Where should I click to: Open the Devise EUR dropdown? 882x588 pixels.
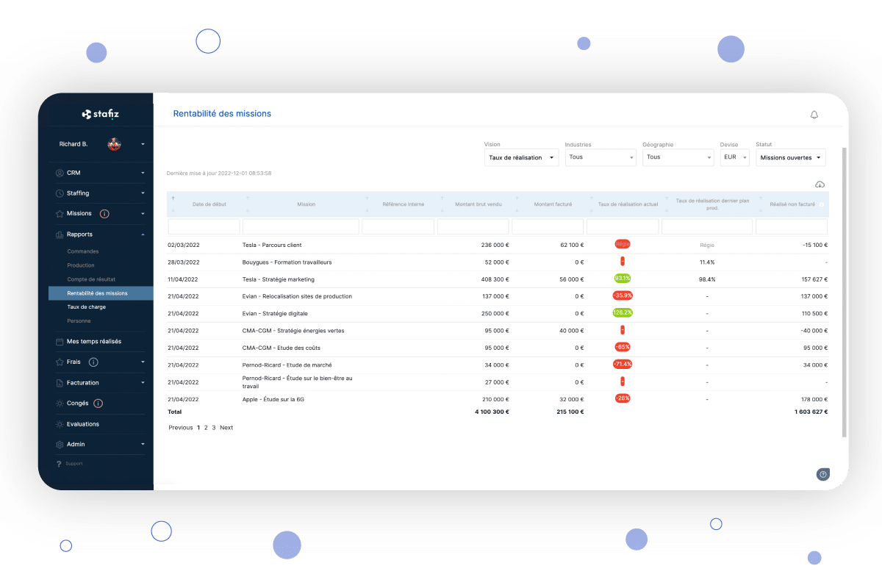tap(734, 157)
